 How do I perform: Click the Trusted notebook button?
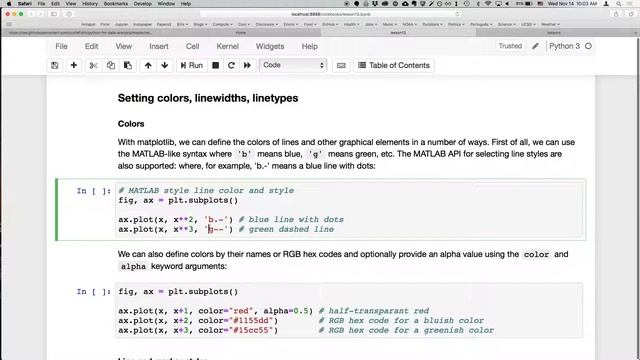[510, 46]
